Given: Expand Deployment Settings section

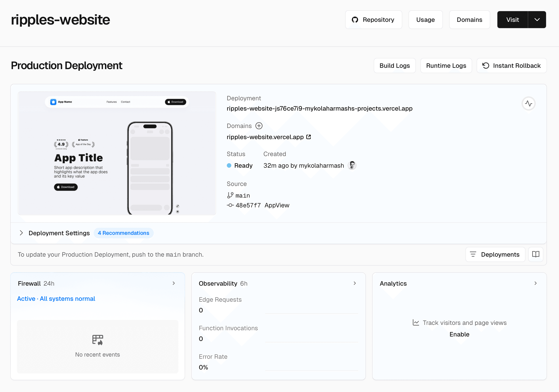Looking at the screenshot, I should point(21,233).
